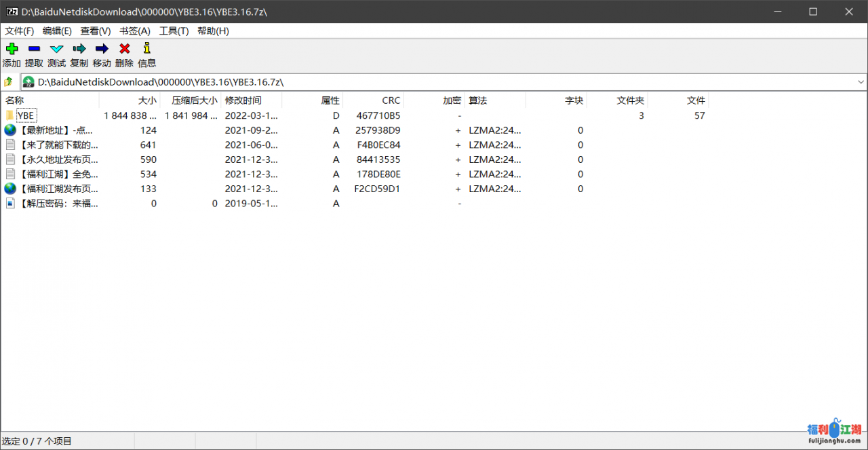
Task: Open the Info (信息) toolbar icon
Action: click(146, 49)
